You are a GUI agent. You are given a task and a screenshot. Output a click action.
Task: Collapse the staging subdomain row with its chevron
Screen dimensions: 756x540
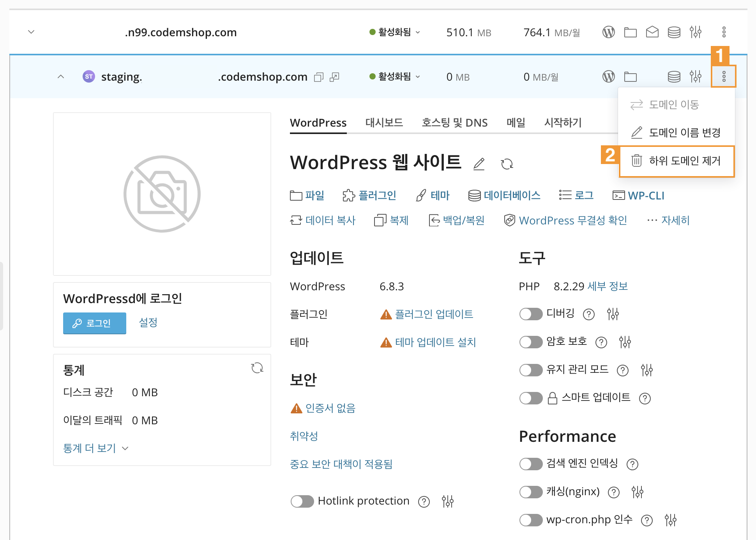click(x=61, y=77)
